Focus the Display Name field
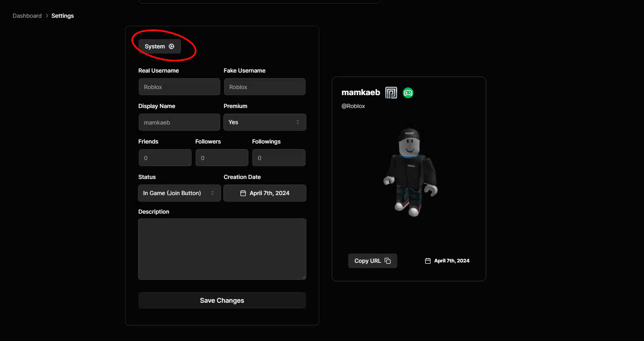Screen dimensions: 644x341 tap(179, 122)
